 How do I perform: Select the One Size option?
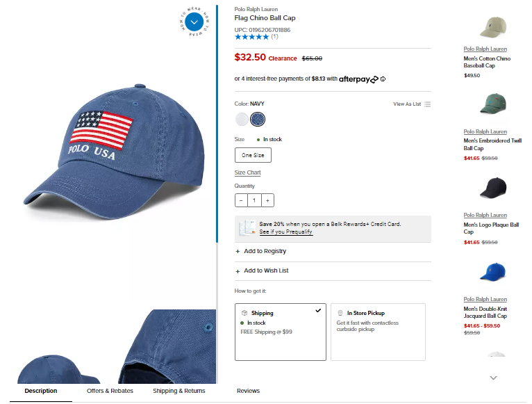click(253, 155)
